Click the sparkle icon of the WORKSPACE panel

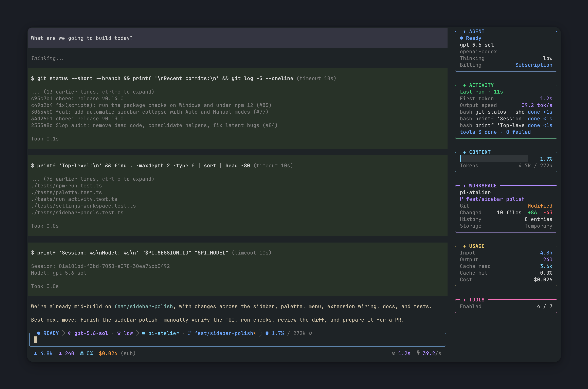coord(464,186)
